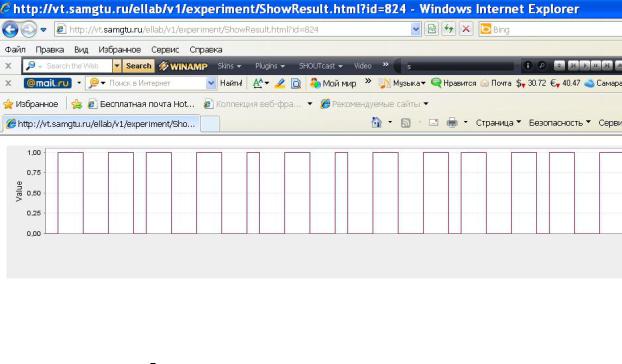This screenshot has height=364, width=622.
Task: Open the Сервис menu in menu bar
Action: tap(165, 50)
